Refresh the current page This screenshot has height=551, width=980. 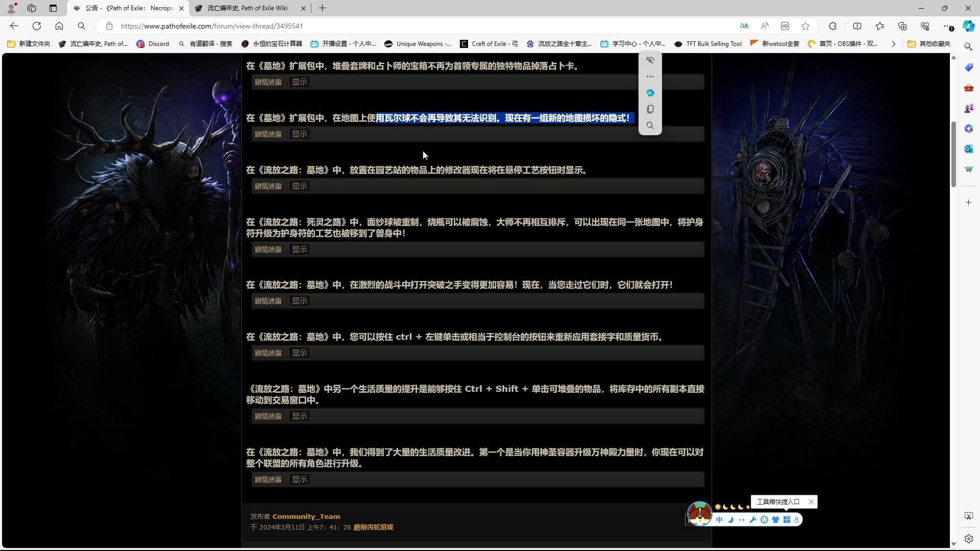(37, 26)
